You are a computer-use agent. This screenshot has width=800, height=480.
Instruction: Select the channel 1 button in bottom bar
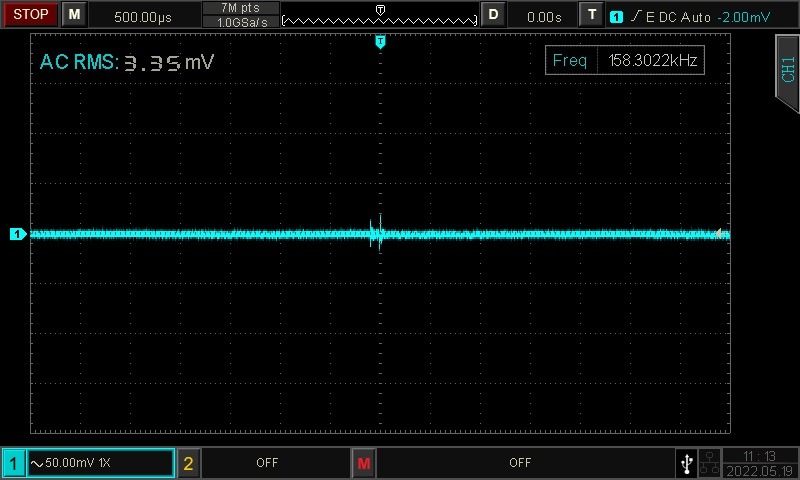click(13, 463)
